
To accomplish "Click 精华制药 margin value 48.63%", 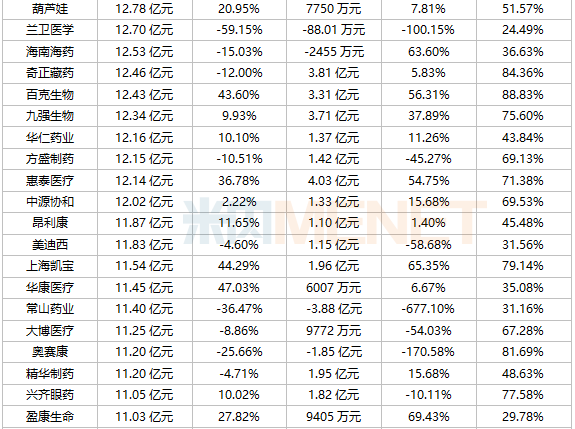I will coord(523,373).
